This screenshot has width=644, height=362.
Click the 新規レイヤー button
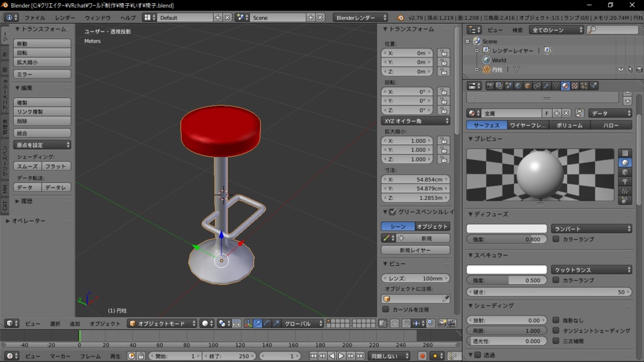(415, 250)
